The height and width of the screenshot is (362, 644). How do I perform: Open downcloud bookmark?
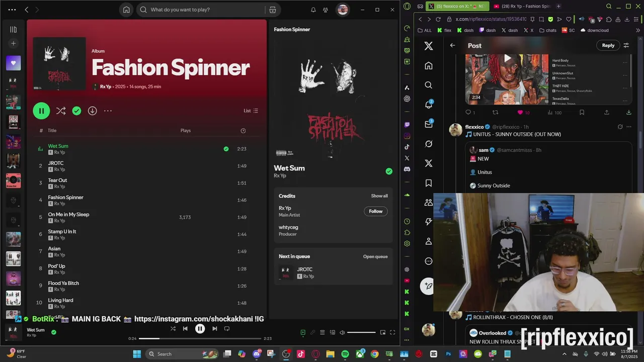[x=594, y=30]
